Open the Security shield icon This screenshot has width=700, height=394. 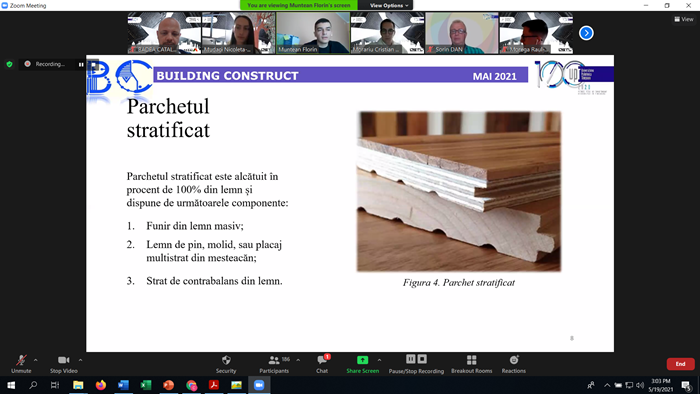(226, 360)
